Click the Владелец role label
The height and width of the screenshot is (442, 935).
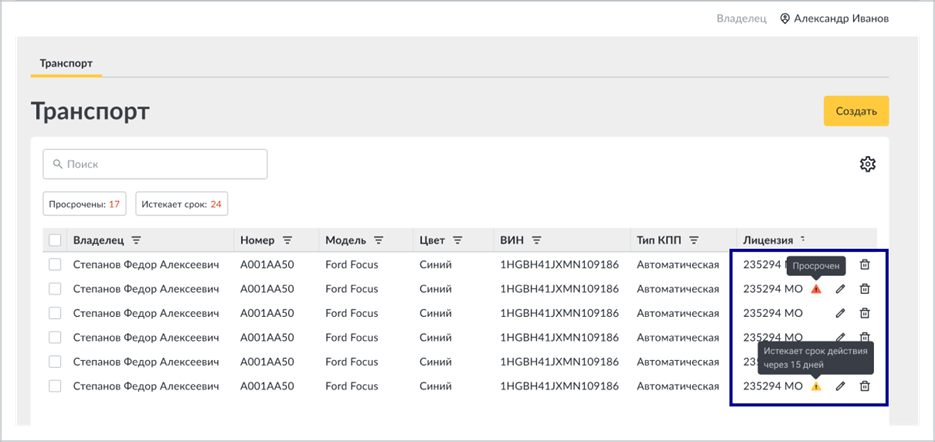(x=741, y=18)
